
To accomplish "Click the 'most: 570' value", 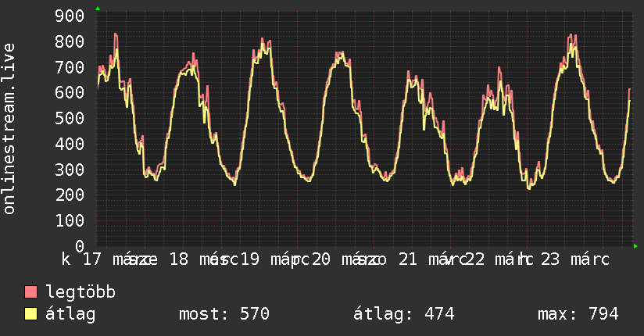I will pyautogui.click(x=224, y=314).
